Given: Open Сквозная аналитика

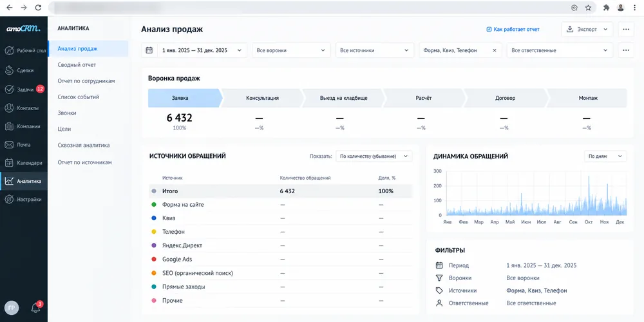Looking at the screenshot, I should tap(84, 146).
